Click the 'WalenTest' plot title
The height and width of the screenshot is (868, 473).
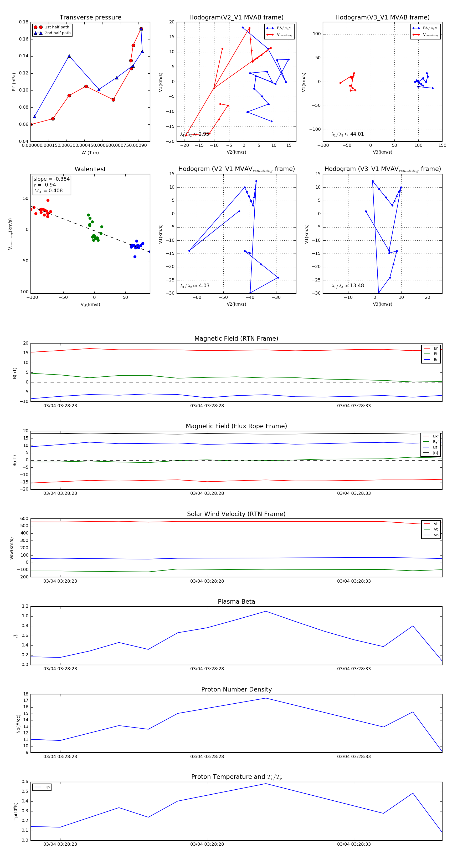pos(90,169)
